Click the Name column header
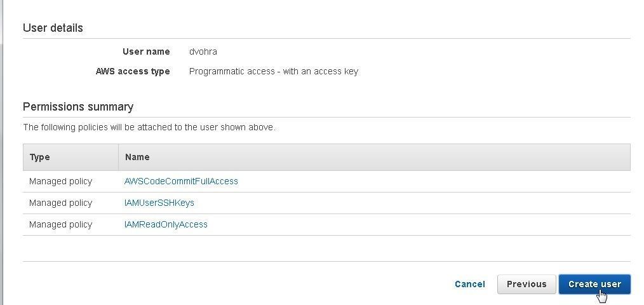Viewport: 644px width, 305px height. click(x=374, y=157)
